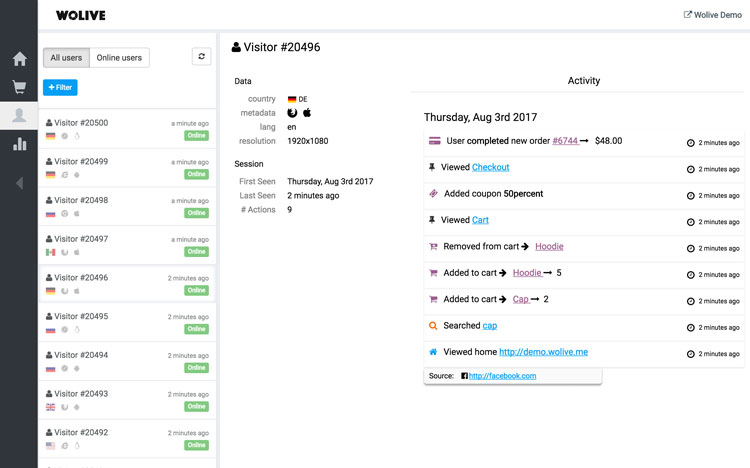Select the Users sidebar icon
The width and height of the screenshot is (750, 468).
click(19, 115)
